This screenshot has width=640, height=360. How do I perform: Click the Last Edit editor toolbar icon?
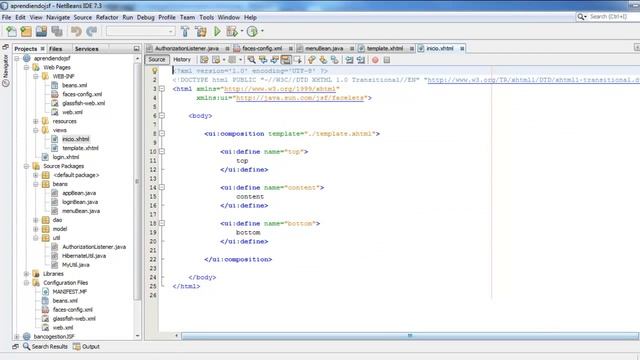(204, 60)
